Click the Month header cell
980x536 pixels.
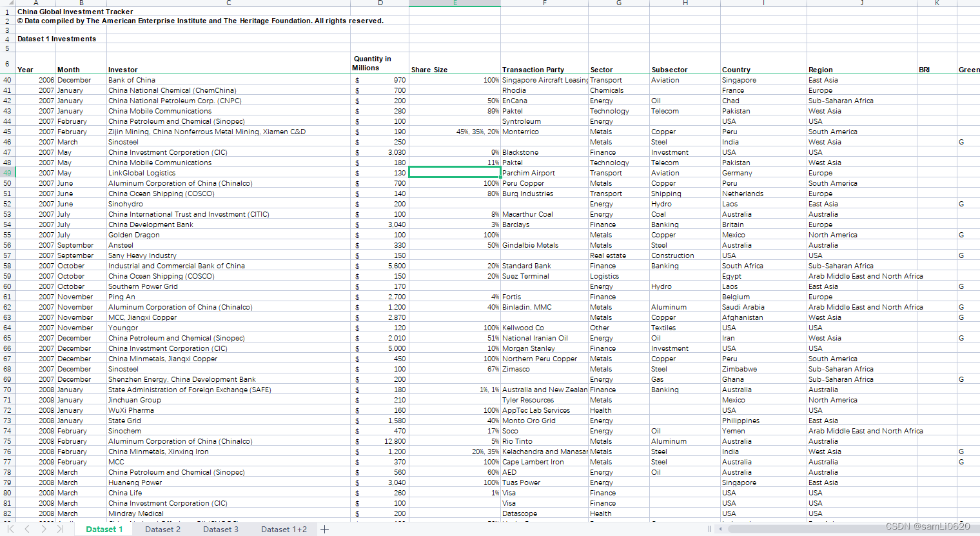81,63
